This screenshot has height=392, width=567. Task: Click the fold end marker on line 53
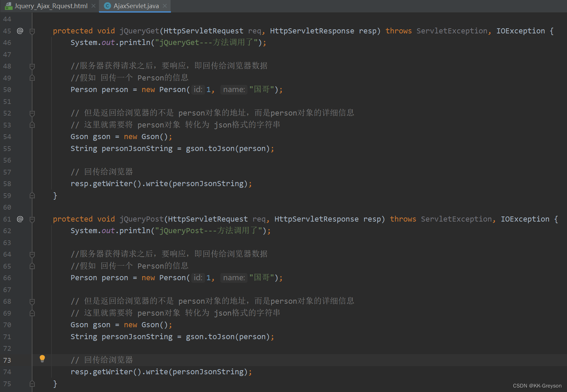(32, 125)
